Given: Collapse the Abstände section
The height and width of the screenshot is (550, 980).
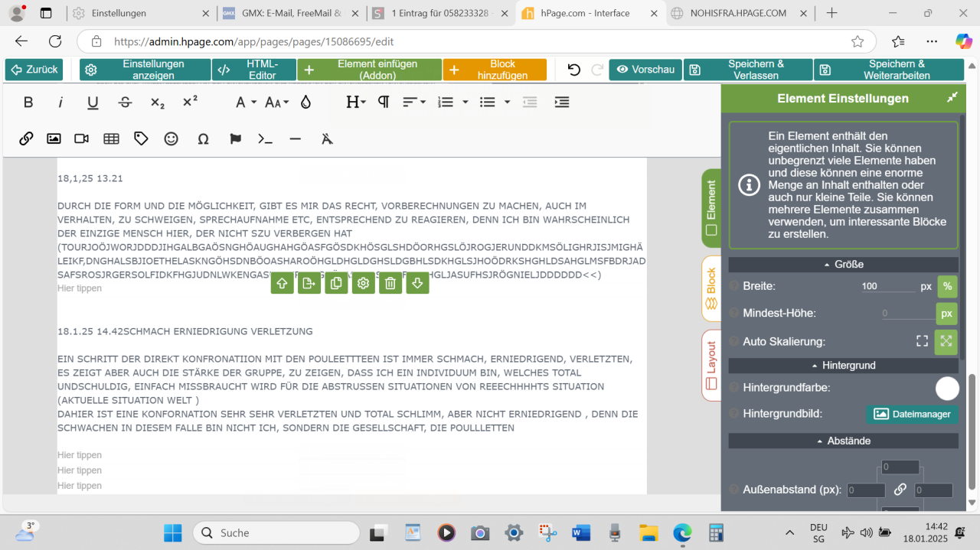Looking at the screenshot, I should 844,441.
